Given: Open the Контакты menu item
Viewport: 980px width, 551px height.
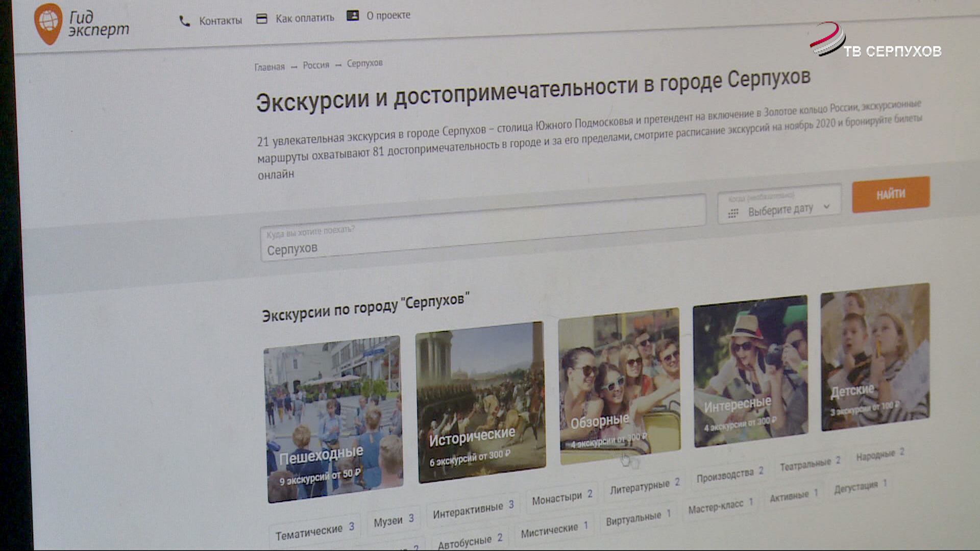Looking at the screenshot, I should 220,21.
